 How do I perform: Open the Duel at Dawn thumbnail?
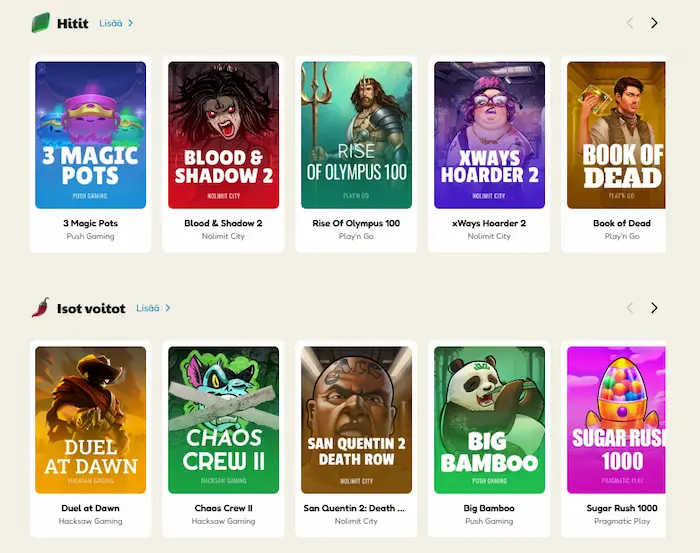click(91, 420)
